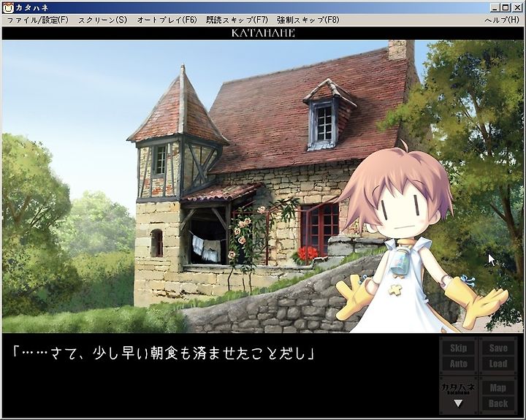Open the ヘルプ(H) menu
This screenshot has width=526, height=420.
[502, 20]
